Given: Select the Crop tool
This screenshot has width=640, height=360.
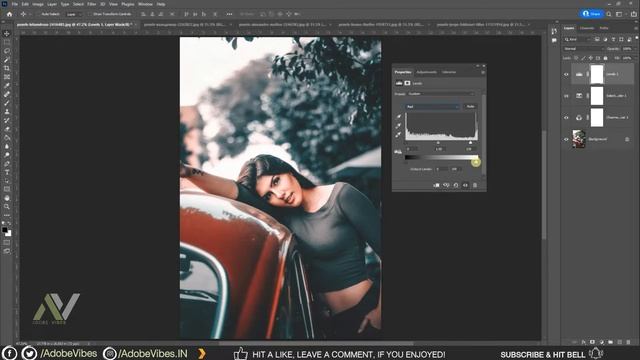Looking at the screenshot, I should point(7,68).
